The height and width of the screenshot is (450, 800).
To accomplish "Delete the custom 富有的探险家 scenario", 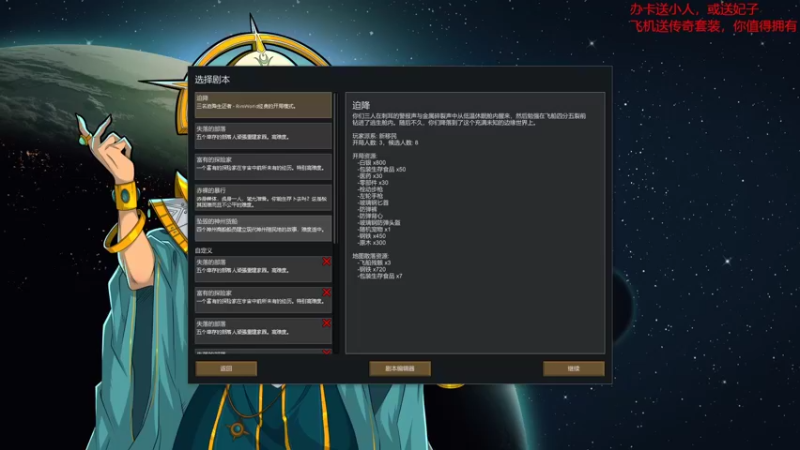I will (327, 292).
